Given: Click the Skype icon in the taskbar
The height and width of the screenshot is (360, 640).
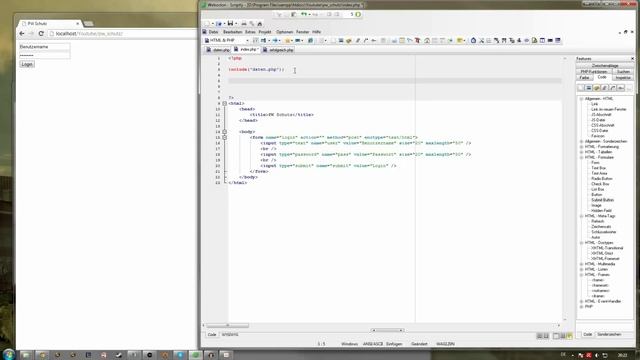Looking at the screenshot, I should pos(180,355).
